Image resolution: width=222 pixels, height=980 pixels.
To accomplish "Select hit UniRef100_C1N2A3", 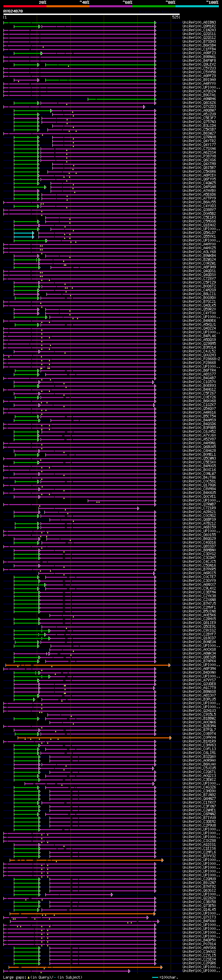I will [x=199, y=30].
